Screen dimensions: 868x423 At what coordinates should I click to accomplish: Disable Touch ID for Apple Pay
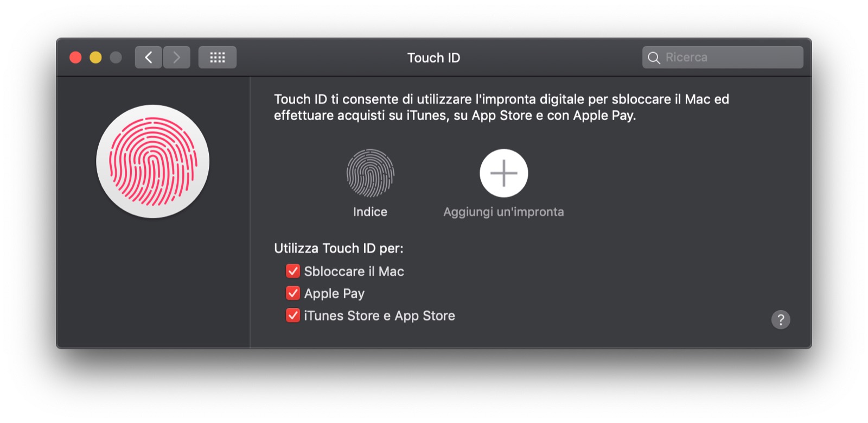[293, 293]
